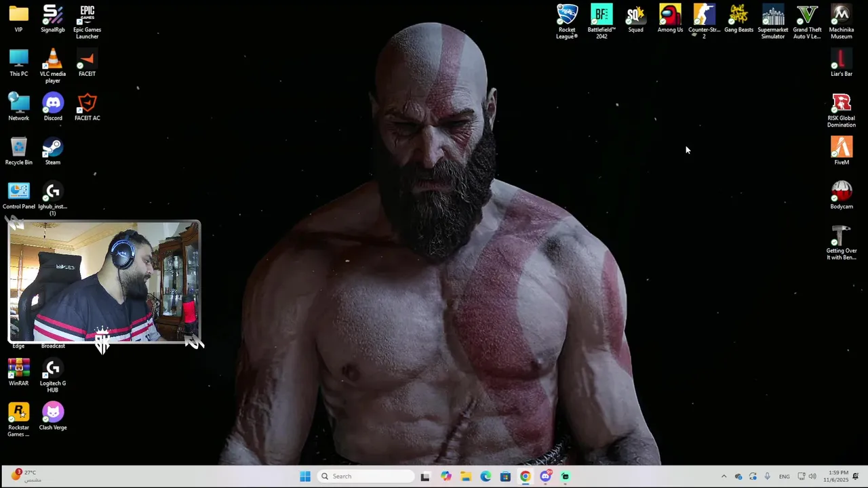Screen dimensions: 868x488
Task: Launch SignalRgb from the desktop
Action: (x=53, y=19)
